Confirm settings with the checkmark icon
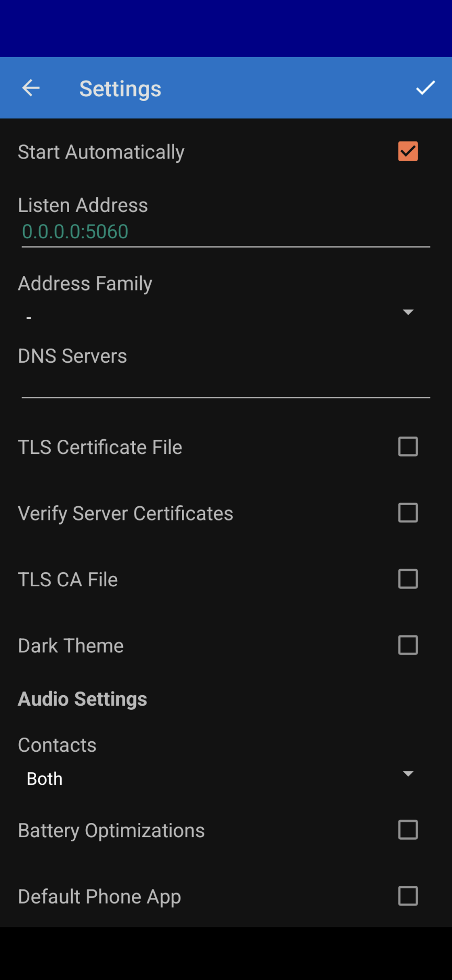The height and width of the screenshot is (980, 452). 425,88
